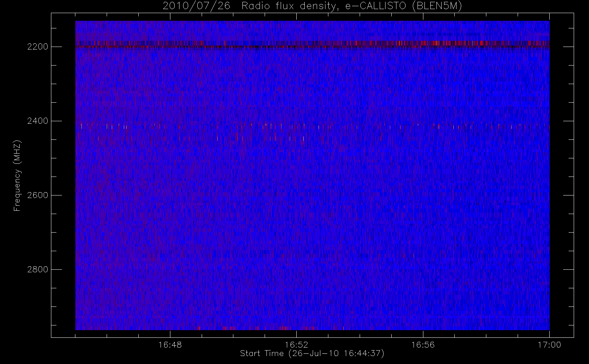The image size is (589, 364).
Task: Click the 2400 frequency axis label
Action: [x=38, y=121]
